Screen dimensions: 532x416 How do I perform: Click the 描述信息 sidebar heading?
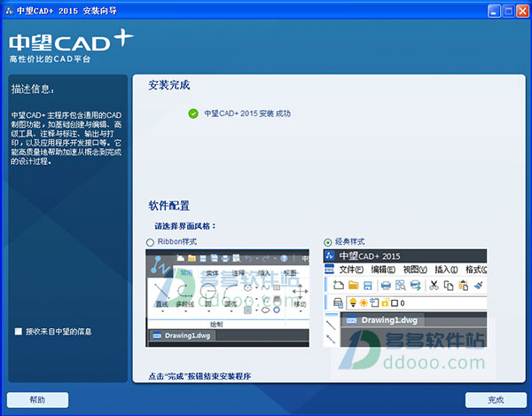[x=32, y=89]
